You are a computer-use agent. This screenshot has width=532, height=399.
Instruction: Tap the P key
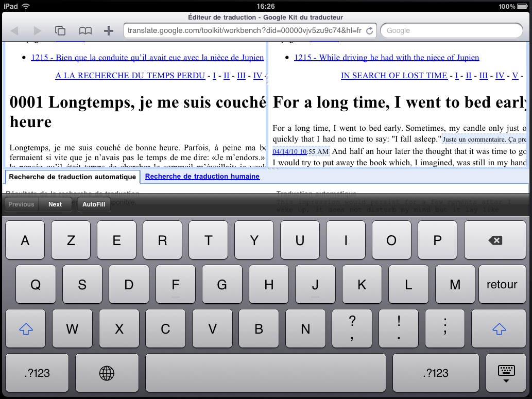437,240
